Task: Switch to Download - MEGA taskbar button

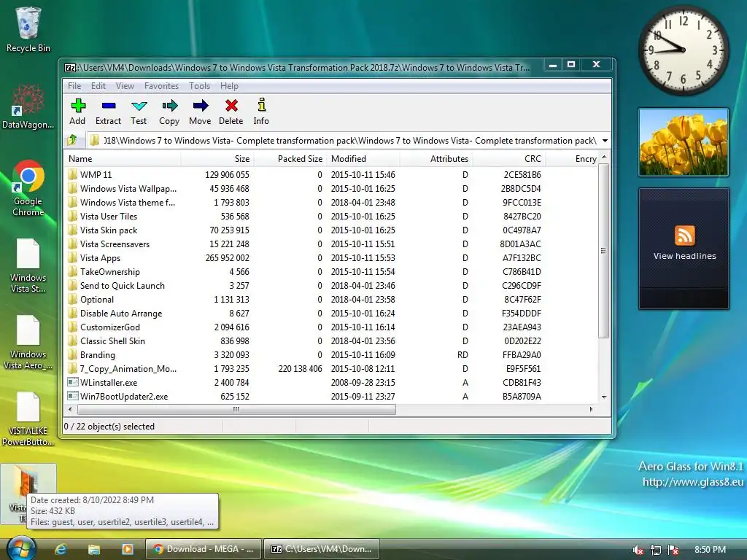Action: 203,549
